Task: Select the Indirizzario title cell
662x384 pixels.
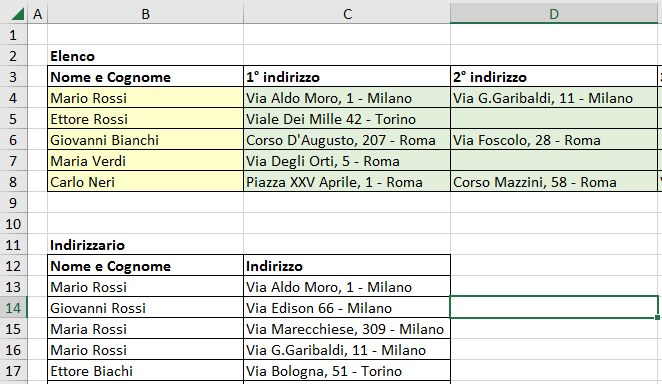Action: click(146, 245)
